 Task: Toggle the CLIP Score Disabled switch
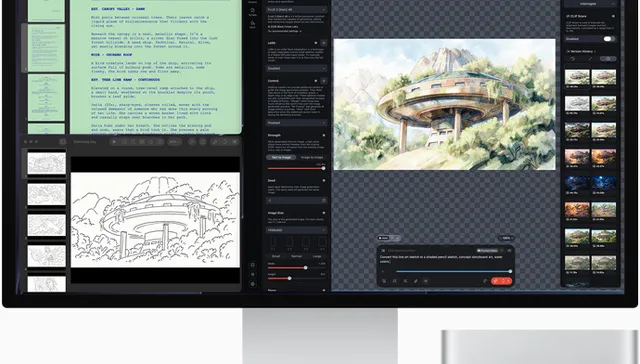pos(609,39)
